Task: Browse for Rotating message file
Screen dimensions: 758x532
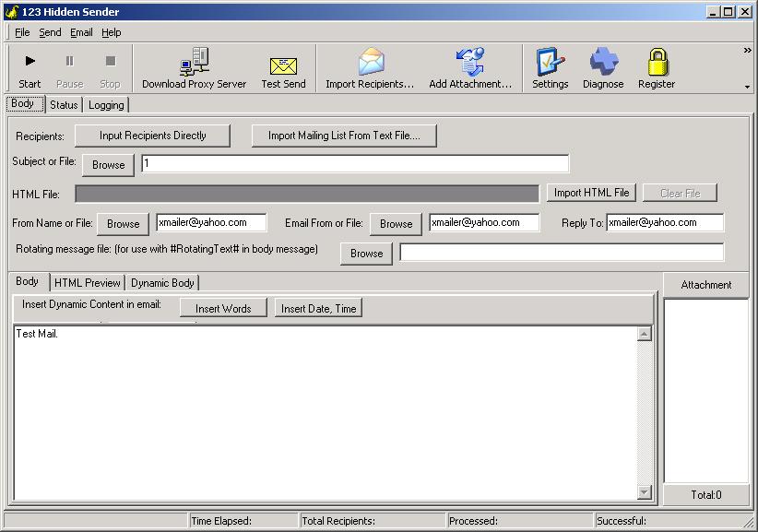Action: 366,254
